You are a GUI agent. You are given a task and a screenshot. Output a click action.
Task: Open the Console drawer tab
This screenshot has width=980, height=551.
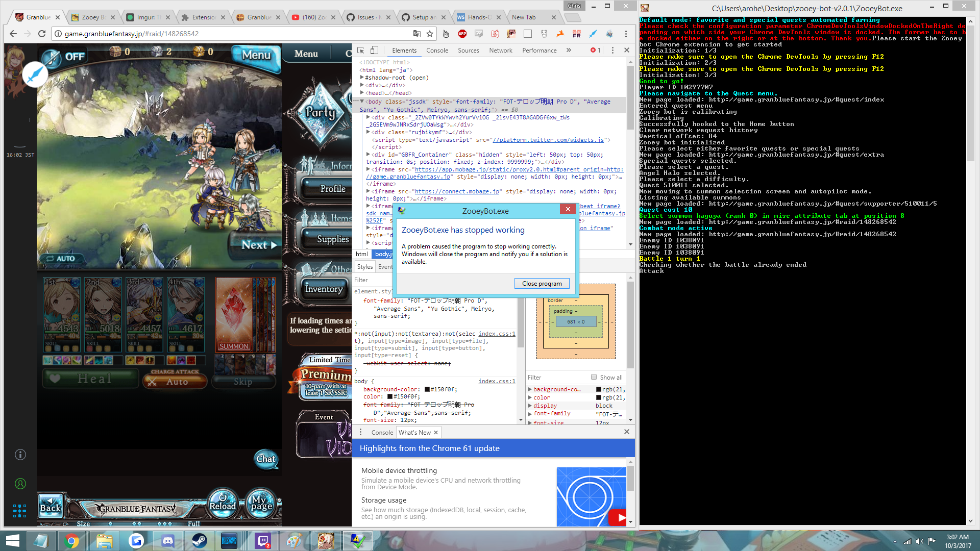[382, 432]
